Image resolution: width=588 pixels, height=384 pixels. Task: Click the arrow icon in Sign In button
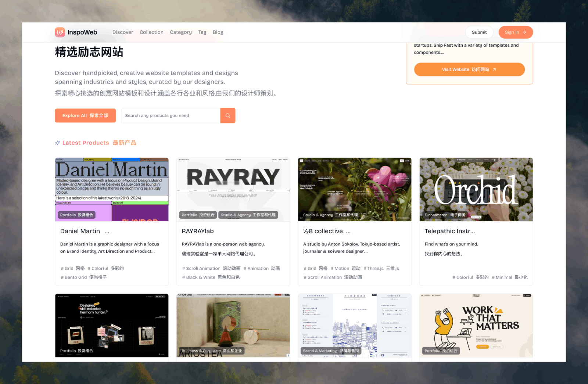click(524, 32)
